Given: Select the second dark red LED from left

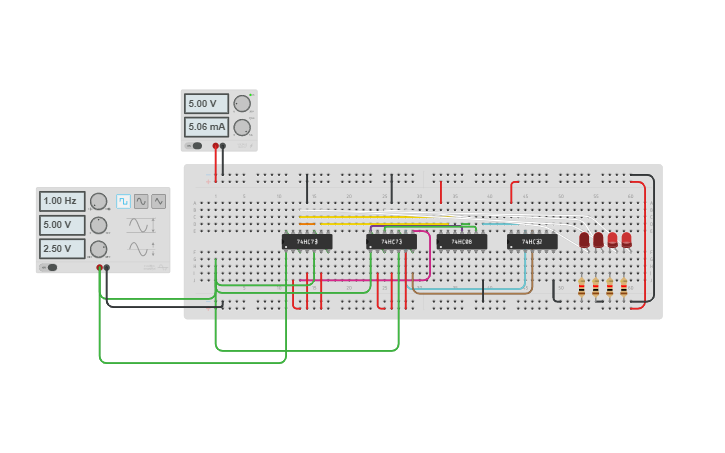Looking at the screenshot, I should 598,240.
